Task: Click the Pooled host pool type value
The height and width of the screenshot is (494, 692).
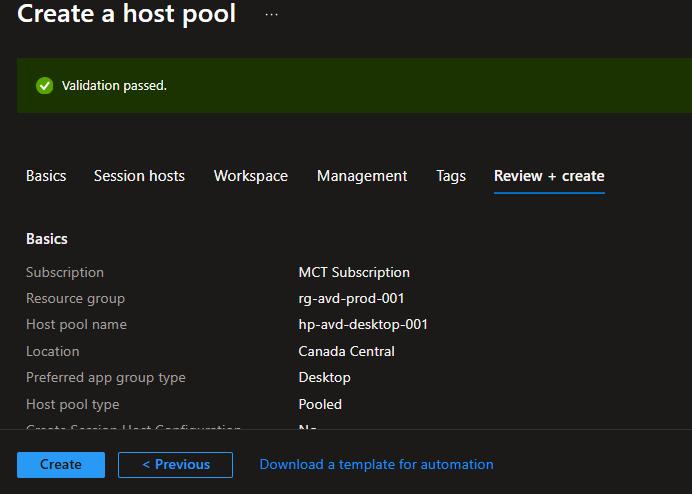Action: coord(320,405)
